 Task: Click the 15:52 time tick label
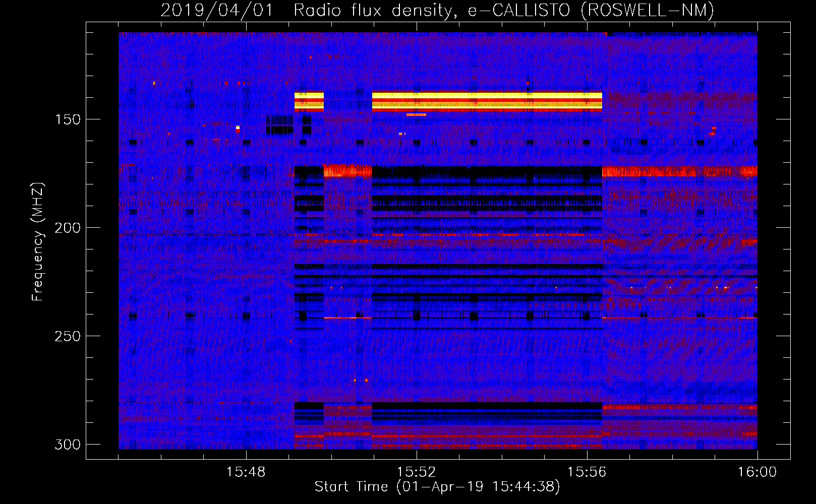pos(417,472)
